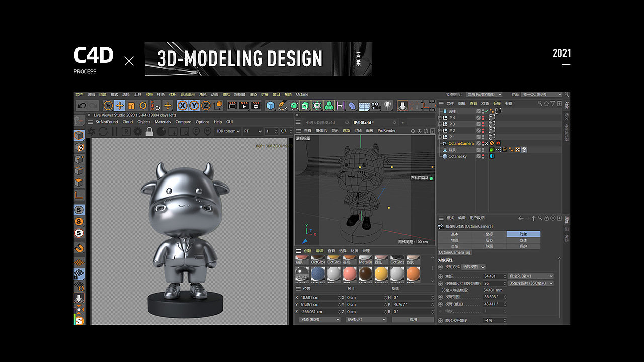Activate the Move tool in the toolbar
The image size is (644, 362).
click(x=119, y=106)
